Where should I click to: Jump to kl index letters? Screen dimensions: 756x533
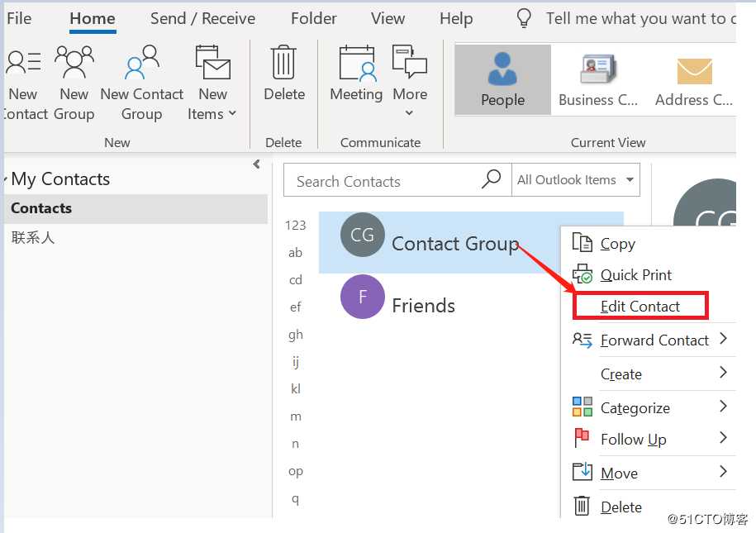coord(295,388)
